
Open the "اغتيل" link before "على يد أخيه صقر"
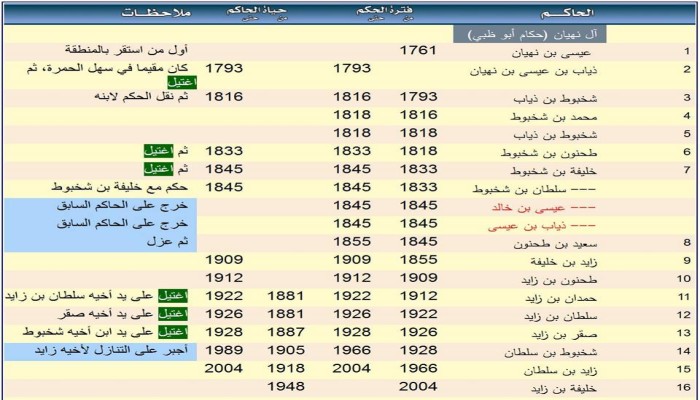tap(173, 314)
